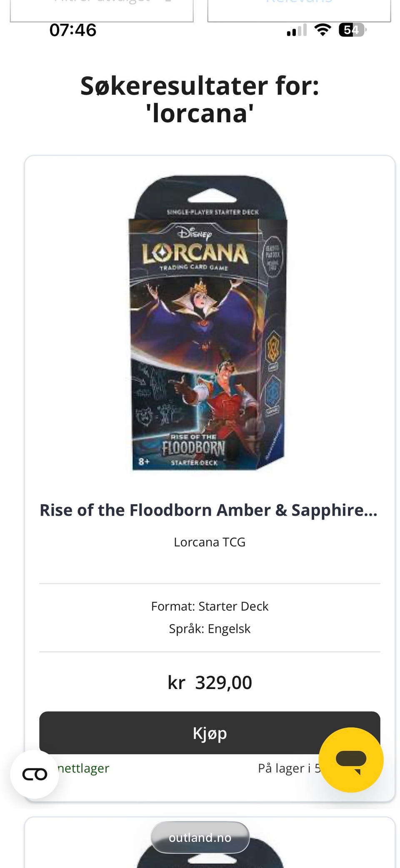Screen dimensions: 400x868
Task: Open the filter selection box at top left
Action: pos(102,9)
